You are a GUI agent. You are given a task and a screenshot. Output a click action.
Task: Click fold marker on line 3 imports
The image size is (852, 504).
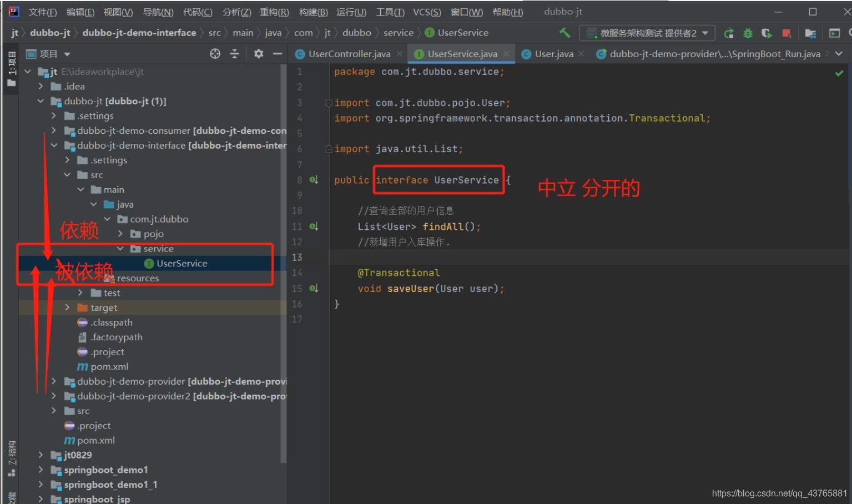(x=328, y=103)
